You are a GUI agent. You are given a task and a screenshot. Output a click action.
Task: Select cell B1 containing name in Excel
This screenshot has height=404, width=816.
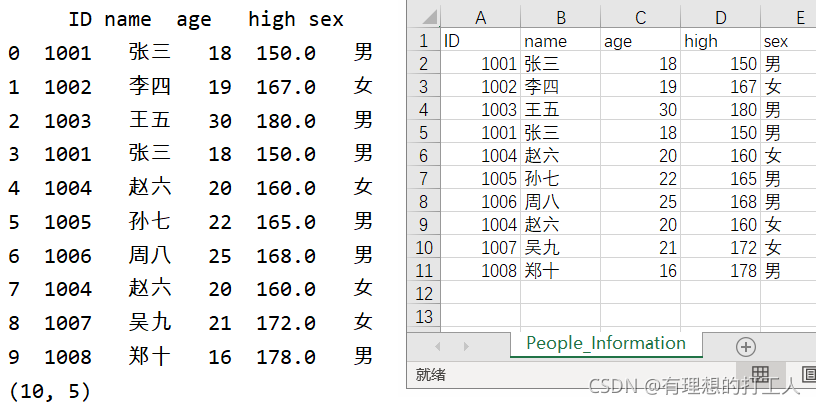click(x=560, y=41)
